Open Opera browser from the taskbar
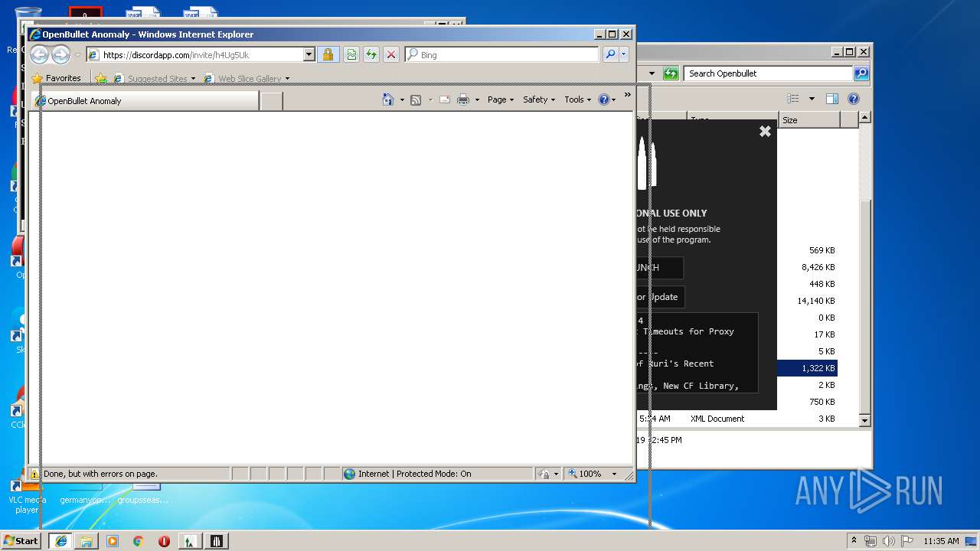Screen dimensions: 980x551 click(164, 540)
